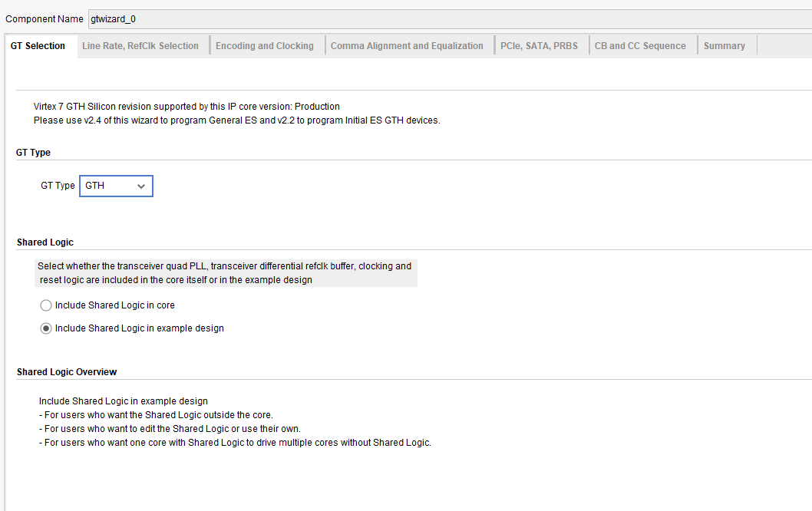Open the PCIe, SATA, PRBS tab
Viewport: 812px width, 511px height.
click(539, 46)
